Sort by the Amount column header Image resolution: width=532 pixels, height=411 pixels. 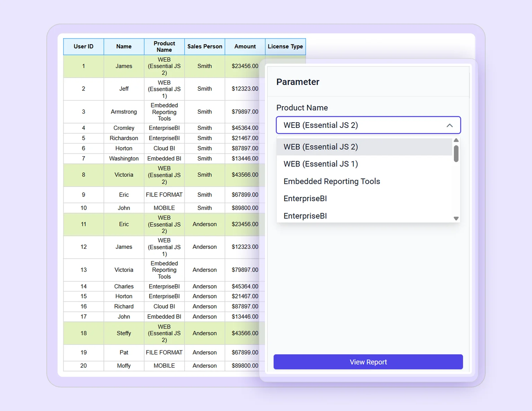(x=245, y=46)
